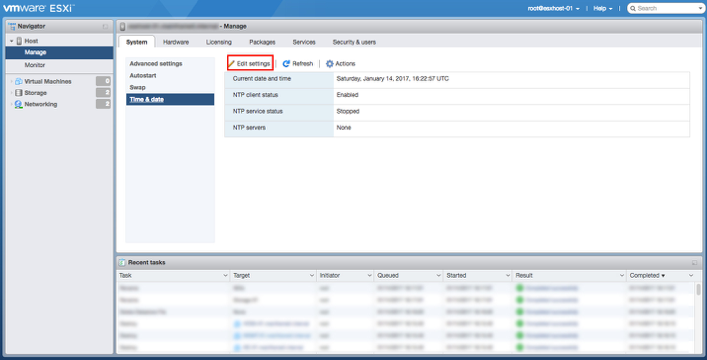Open the Result column dropdown arrow
707x360 pixels.
pos(622,276)
